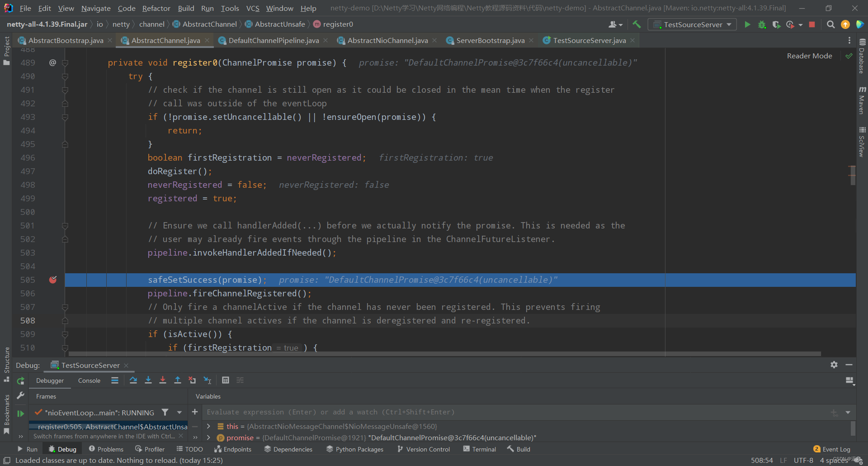Open debugger settings wrench icon
The width and height of the screenshot is (868, 466).
(x=20, y=396)
